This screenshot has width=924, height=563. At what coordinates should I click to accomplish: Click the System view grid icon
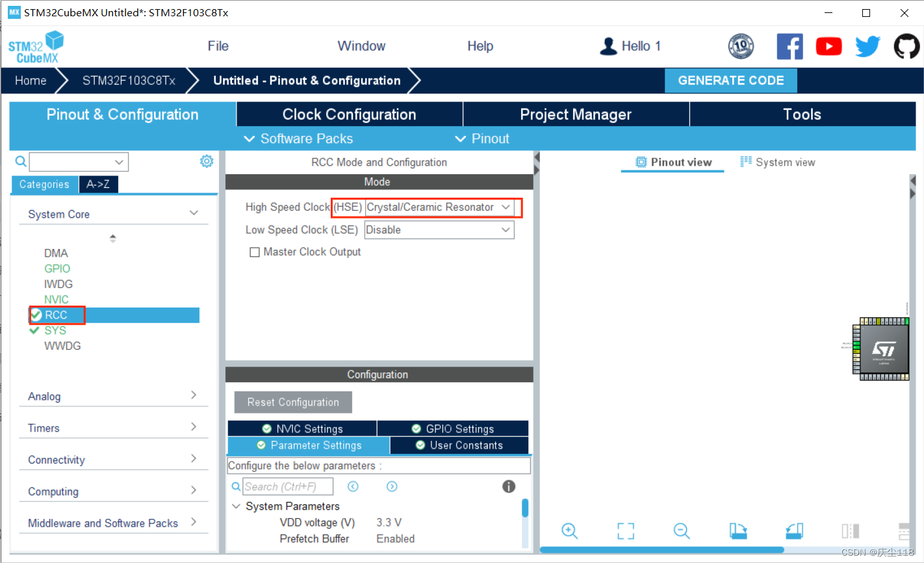[746, 162]
